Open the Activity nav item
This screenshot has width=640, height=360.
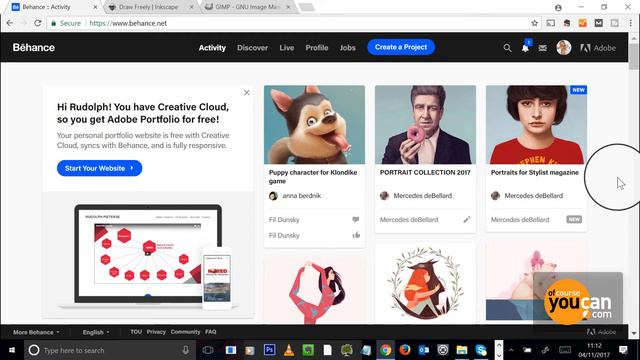[x=212, y=48]
